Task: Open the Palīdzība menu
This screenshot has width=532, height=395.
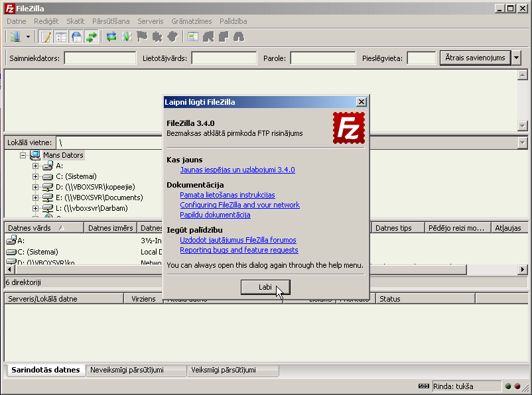Action: pyautogui.click(x=233, y=21)
